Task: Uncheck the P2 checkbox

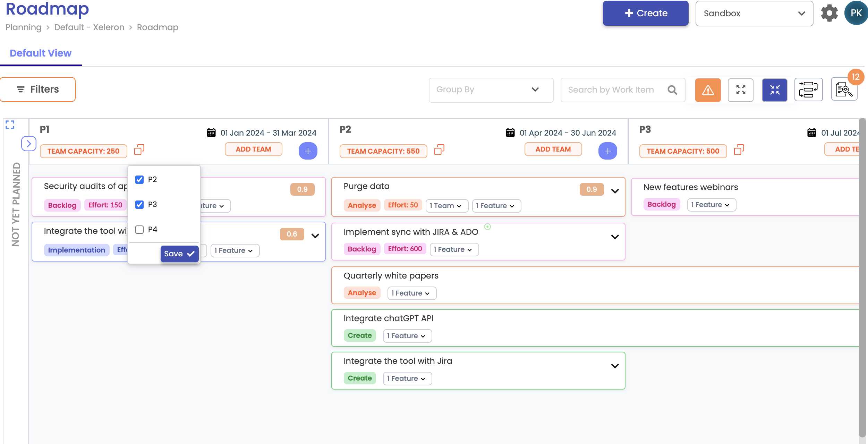Action: (x=139, y=180)
